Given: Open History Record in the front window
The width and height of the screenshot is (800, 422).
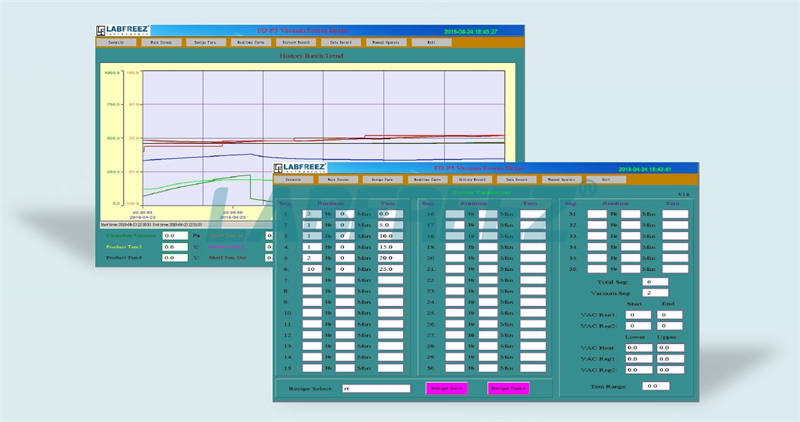Looking at the screenshot, I should [x=471, y=181].
